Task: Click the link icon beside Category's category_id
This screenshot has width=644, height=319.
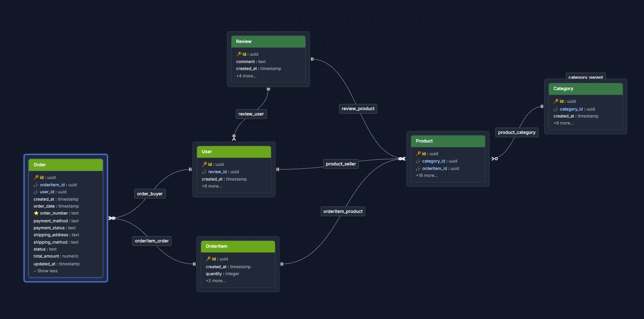Action: coord(556,109)
